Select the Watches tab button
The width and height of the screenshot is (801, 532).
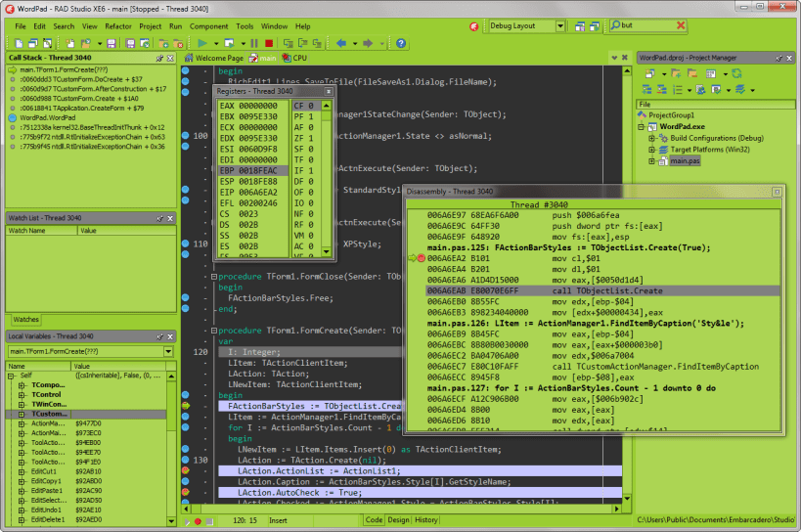point(25,320)
